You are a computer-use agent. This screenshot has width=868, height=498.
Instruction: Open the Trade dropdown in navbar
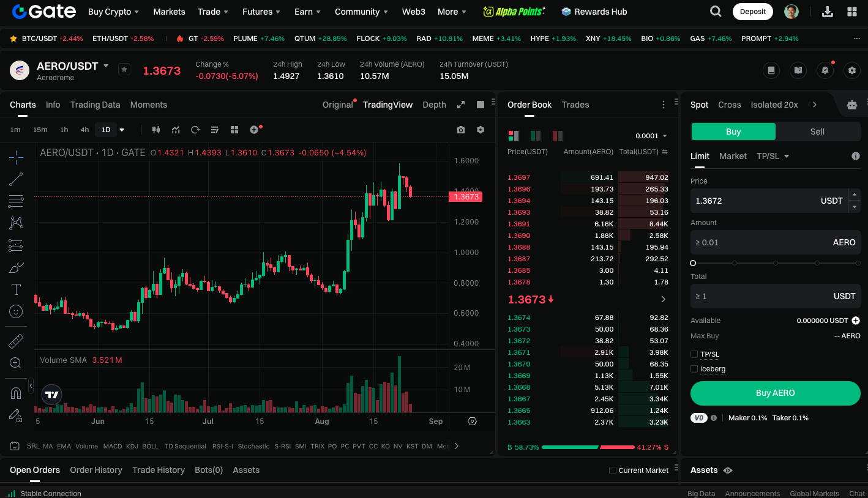(213, 12)
